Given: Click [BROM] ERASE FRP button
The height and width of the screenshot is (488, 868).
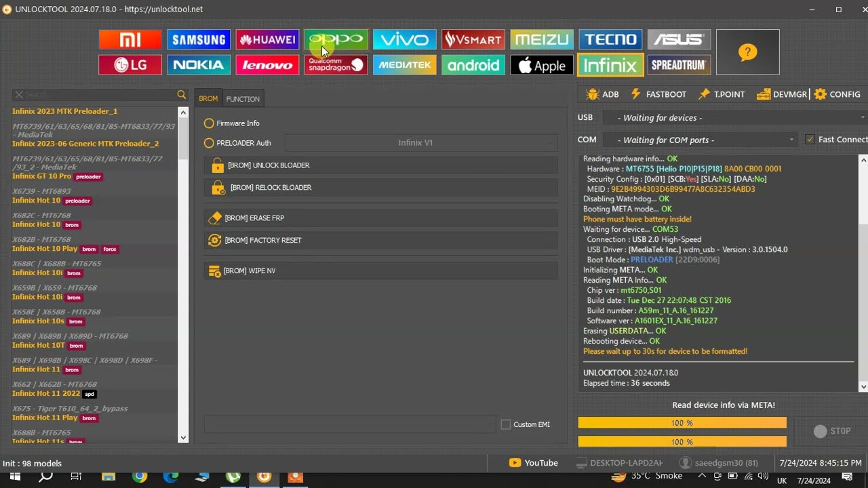Looking at the screenshot, I should (x=380, y=218).
